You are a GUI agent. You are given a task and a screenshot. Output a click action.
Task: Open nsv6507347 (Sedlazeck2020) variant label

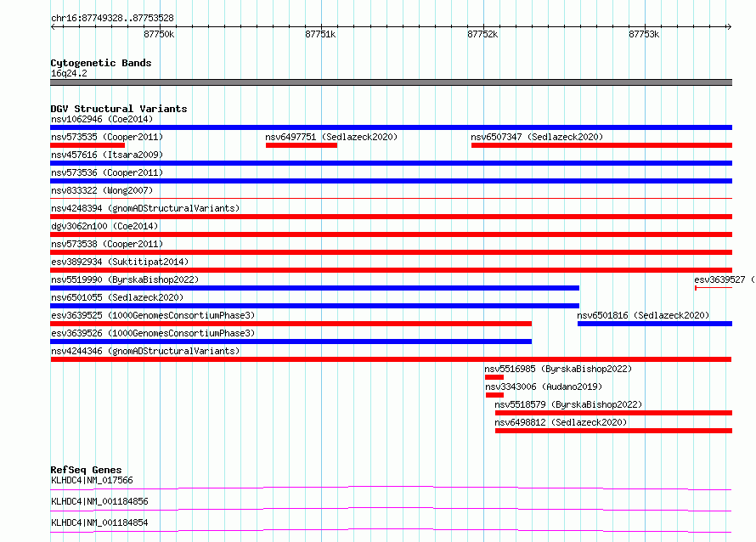(537, 137)
